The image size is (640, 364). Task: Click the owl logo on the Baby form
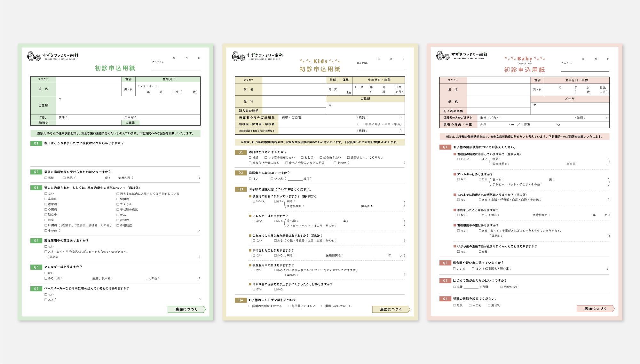tap(443, 55)
